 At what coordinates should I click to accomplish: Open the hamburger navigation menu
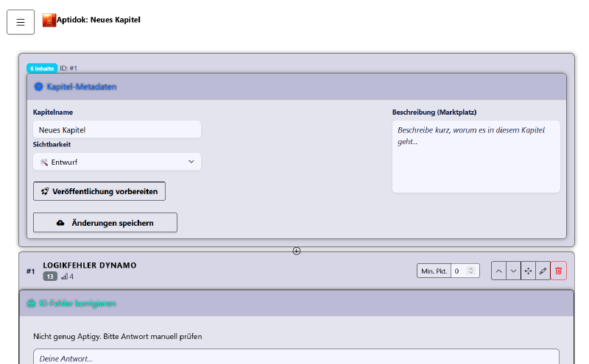coord(21,22)
